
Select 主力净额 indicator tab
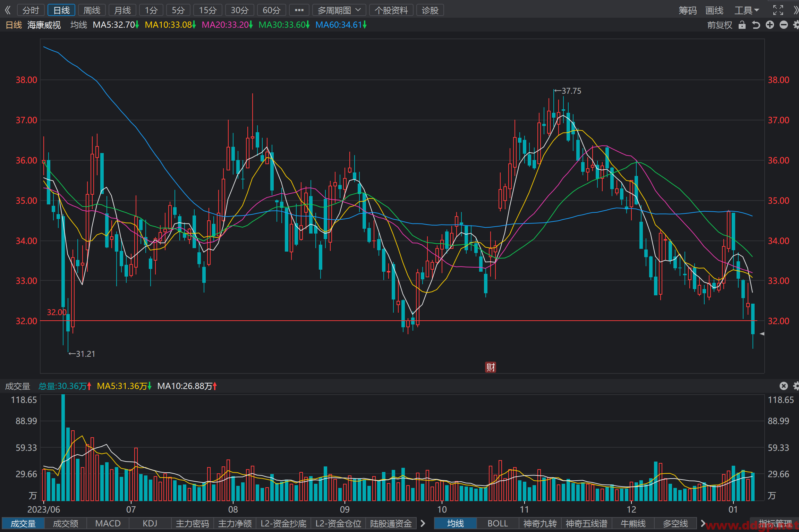tap(235, 523)
